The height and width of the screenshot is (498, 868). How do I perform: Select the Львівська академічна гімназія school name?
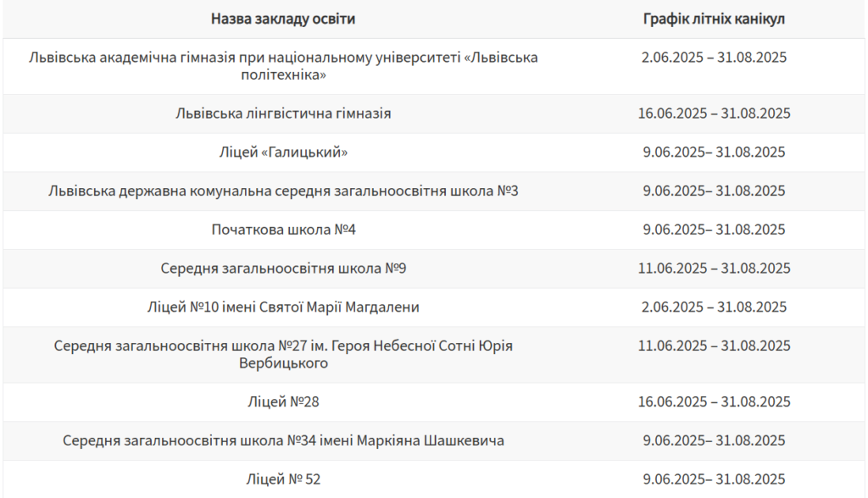coord(283,66)
